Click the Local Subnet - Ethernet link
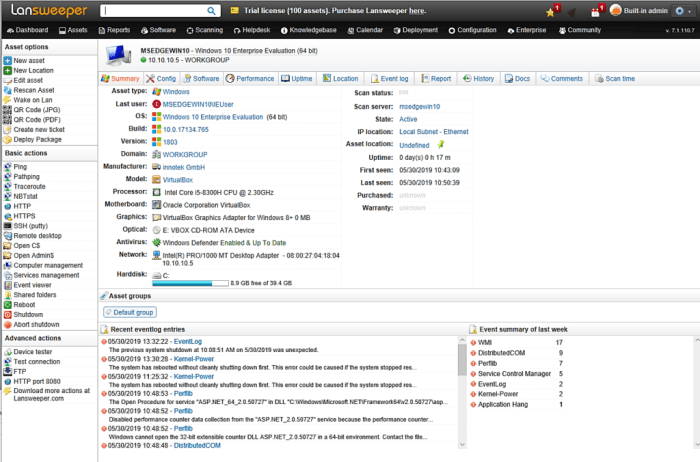 click(433, 132)
